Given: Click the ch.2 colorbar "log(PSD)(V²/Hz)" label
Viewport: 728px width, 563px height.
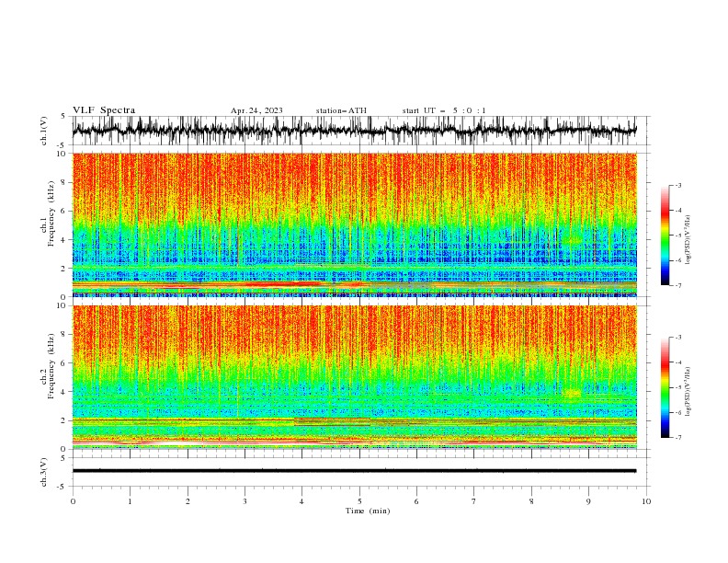Looking at the screenshot, I should click(x=688, y=392).
